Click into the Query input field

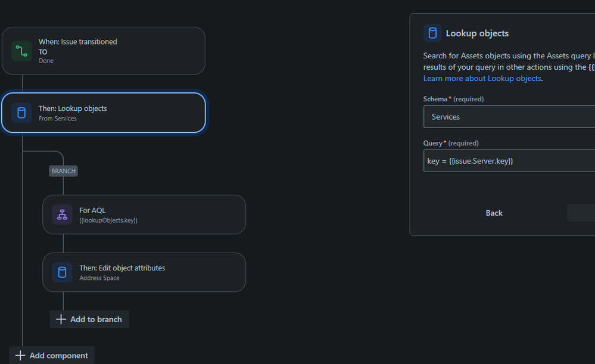(509, 161)
